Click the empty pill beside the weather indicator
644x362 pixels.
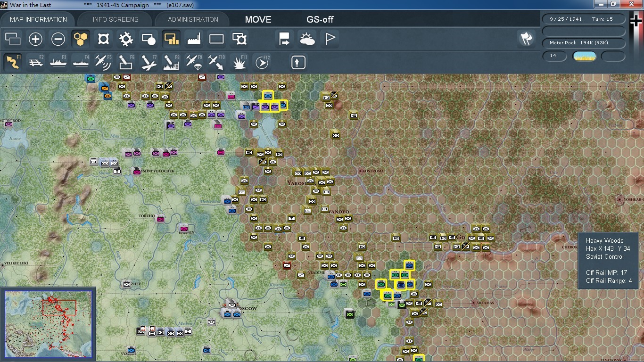[613, 56]
